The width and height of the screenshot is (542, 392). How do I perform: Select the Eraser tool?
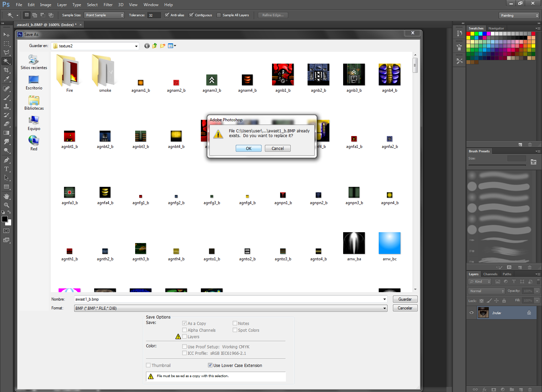6,124
